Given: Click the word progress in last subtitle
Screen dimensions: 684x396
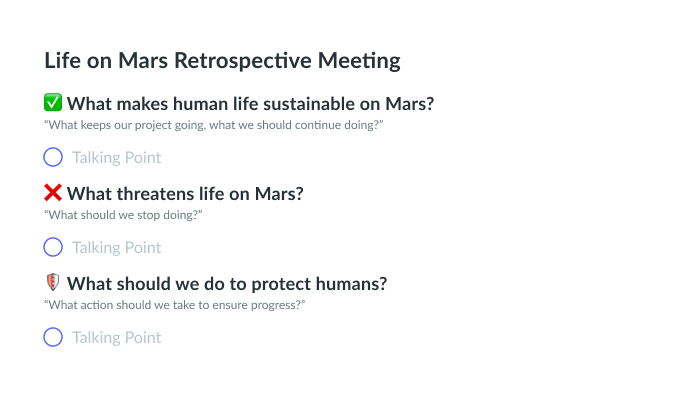Looking at the screenshot, I should pyautogui.click(x=280, y=305).
